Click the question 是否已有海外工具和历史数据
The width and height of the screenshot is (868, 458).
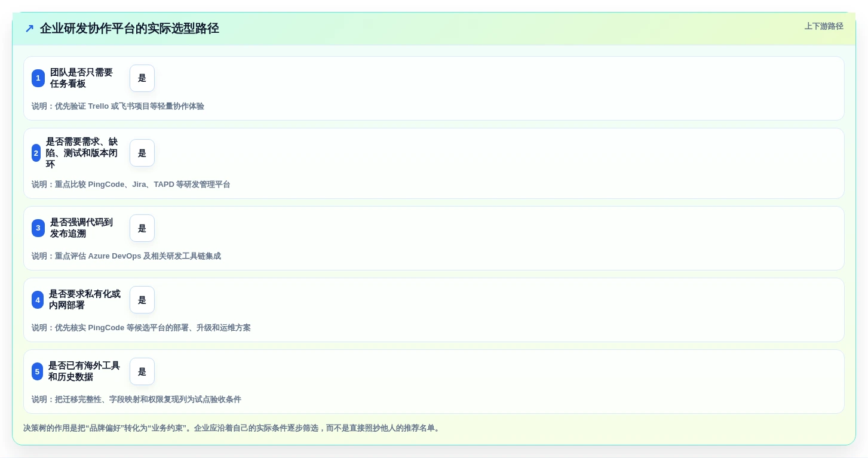coord(84,371)
